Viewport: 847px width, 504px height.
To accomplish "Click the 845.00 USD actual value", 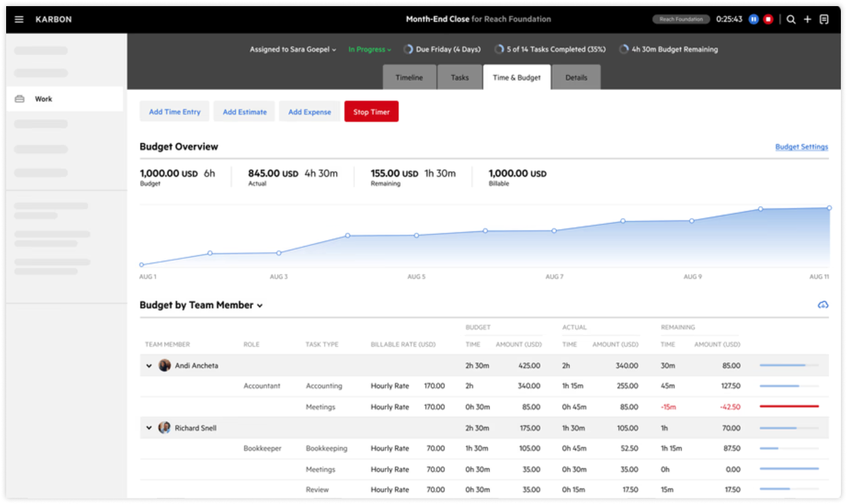I will click(273, 174).
